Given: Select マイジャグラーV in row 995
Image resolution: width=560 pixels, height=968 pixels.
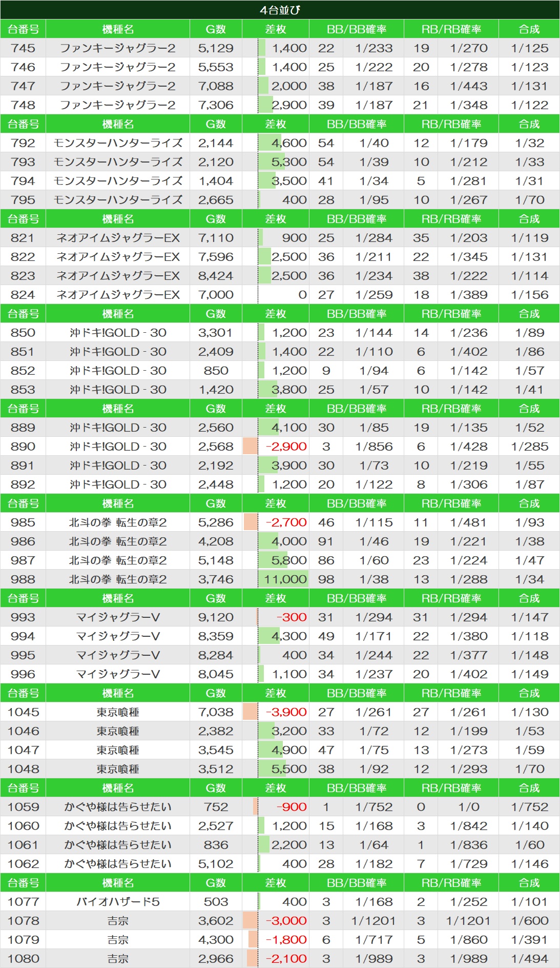Looking at the screenshot, I should tap(118, 655).
